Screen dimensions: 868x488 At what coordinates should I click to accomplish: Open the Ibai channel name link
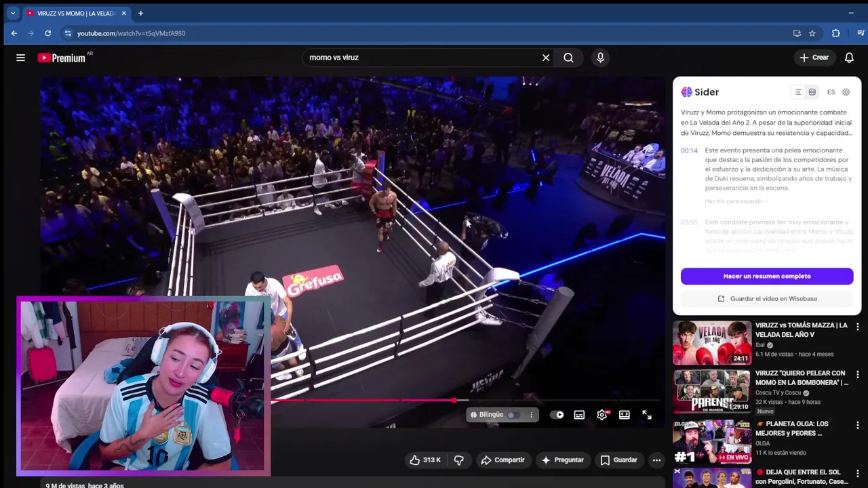click(759, 345)
